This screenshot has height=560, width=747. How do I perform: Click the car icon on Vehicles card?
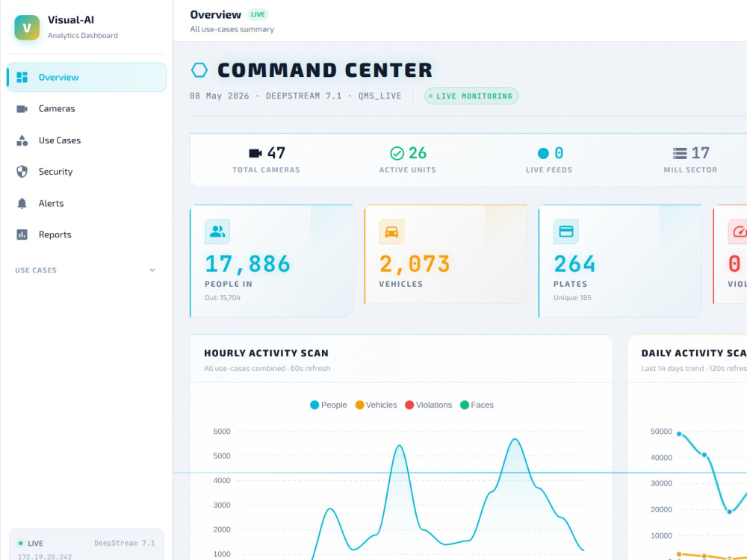(x=391, y=231)
